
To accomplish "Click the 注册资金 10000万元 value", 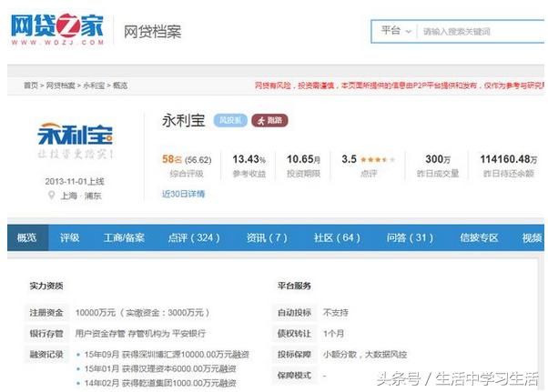I will [143, 312].
